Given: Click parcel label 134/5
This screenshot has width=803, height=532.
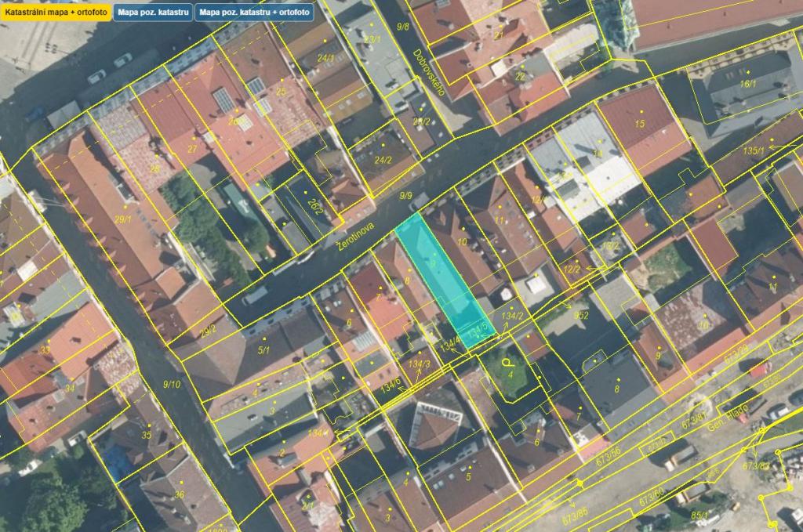Looking at the screenshot, I should pyautogui.click(x=478, y=332).
